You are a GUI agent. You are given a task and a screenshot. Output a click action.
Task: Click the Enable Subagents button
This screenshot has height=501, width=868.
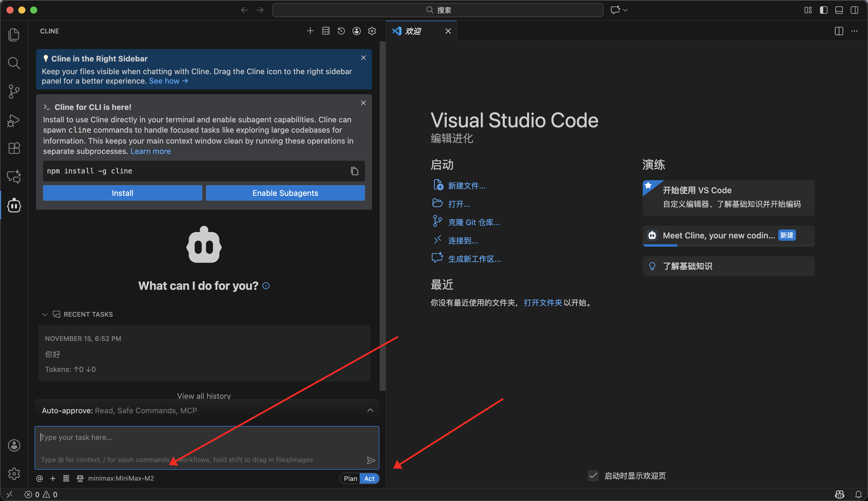[x=285, y=193]
